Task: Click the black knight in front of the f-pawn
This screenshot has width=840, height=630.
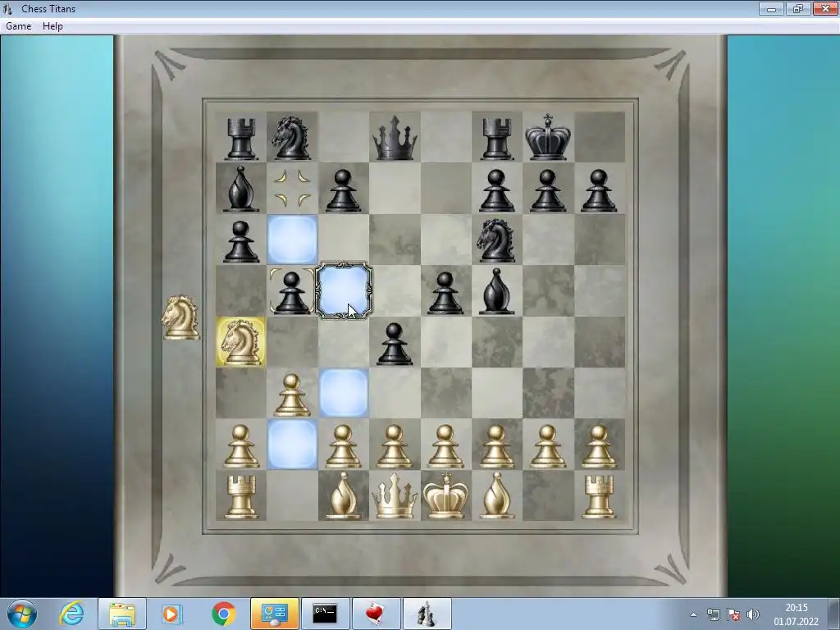Action: [496, 240]
